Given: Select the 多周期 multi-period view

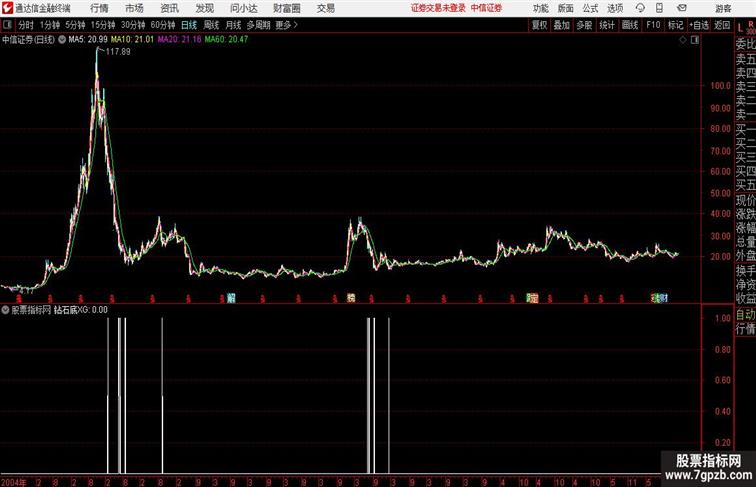Looking at the screenshot, I should coord(258,25).
